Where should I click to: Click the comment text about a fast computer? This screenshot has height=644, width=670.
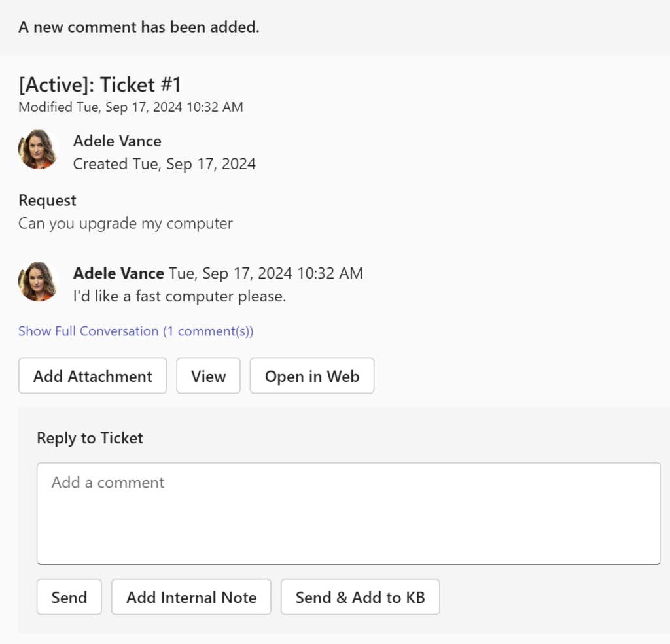[x=179, y=296]
